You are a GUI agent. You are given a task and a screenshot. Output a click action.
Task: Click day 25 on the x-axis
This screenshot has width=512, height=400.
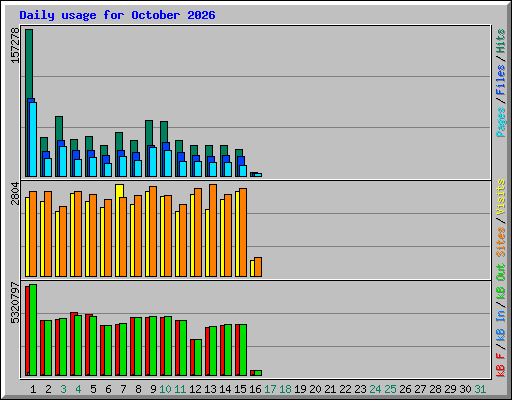(390, 389)
